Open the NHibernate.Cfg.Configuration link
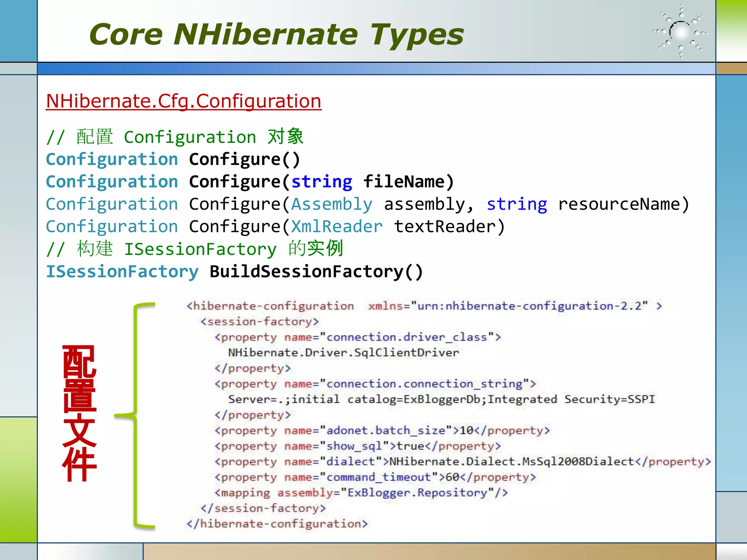747x560 pixels. [184, 101]
